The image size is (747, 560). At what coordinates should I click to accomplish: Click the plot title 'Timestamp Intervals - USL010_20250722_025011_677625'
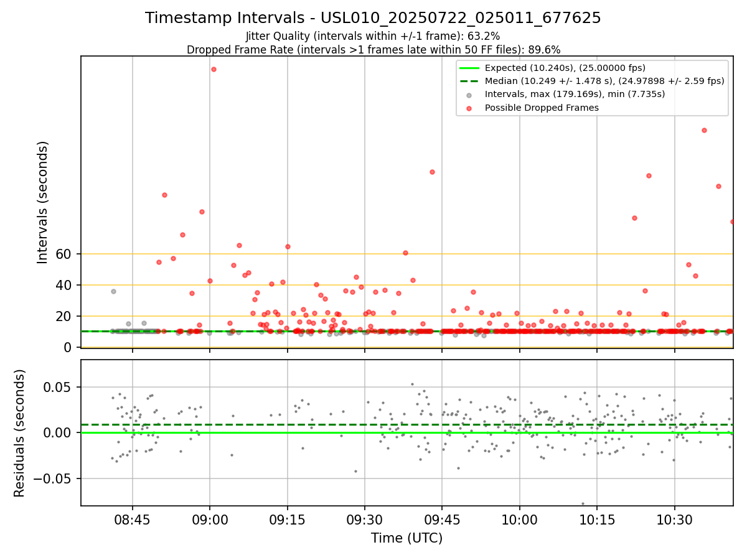point(373,18)
